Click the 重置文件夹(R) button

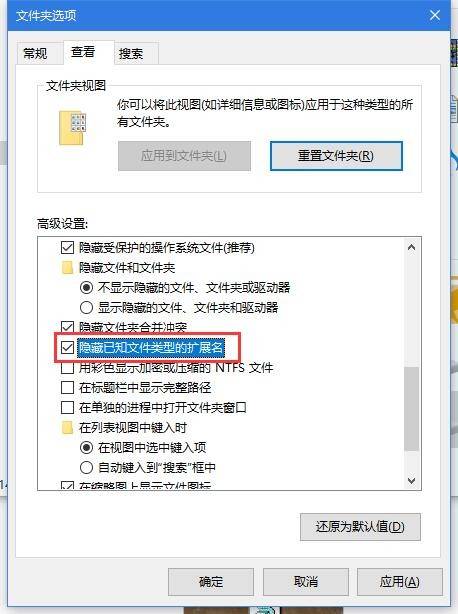pyautogui.click(x=336, y=156)
